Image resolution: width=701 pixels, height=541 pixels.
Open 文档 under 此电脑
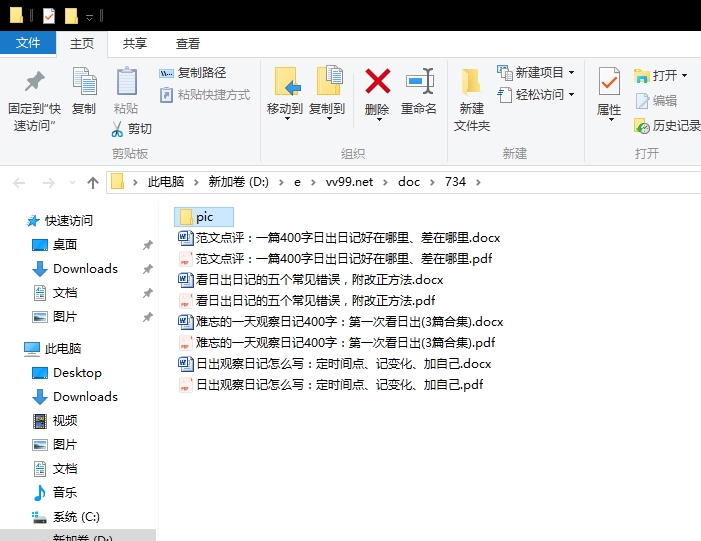coord(55,469)
